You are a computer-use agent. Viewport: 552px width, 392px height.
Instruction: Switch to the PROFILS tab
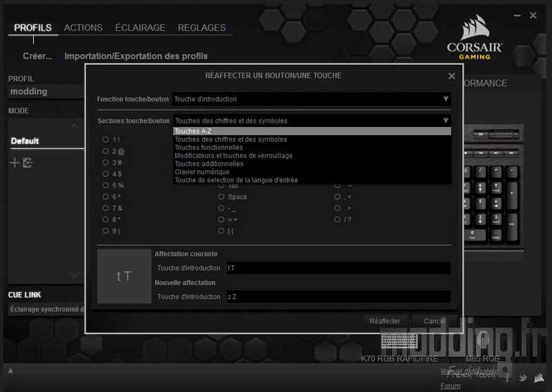(x=32, y=28)
